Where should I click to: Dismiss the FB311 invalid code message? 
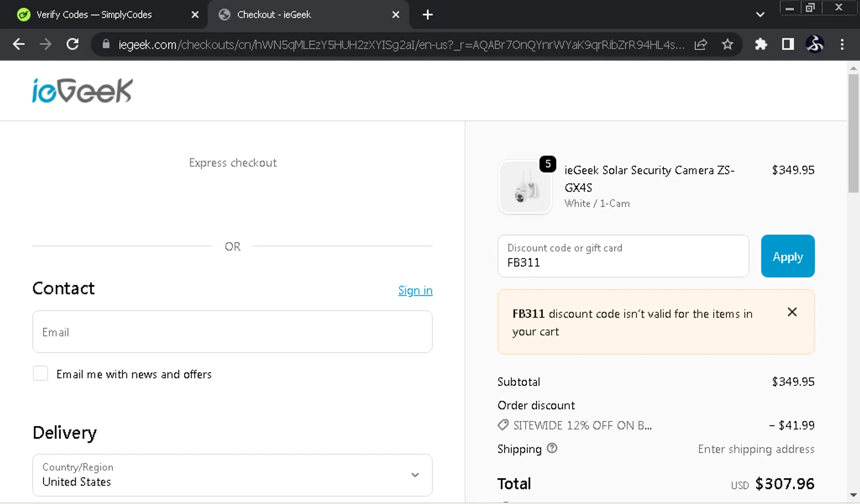[x=792, y=312]
